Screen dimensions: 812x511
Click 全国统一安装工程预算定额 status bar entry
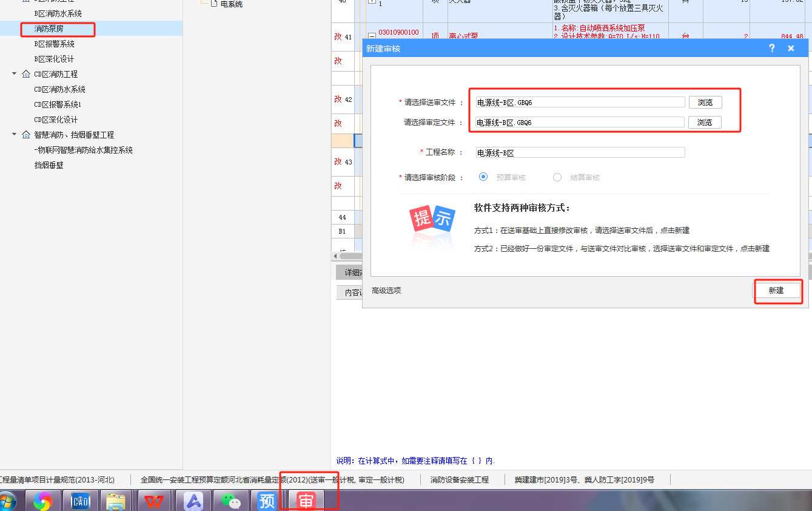coord(272,479)
